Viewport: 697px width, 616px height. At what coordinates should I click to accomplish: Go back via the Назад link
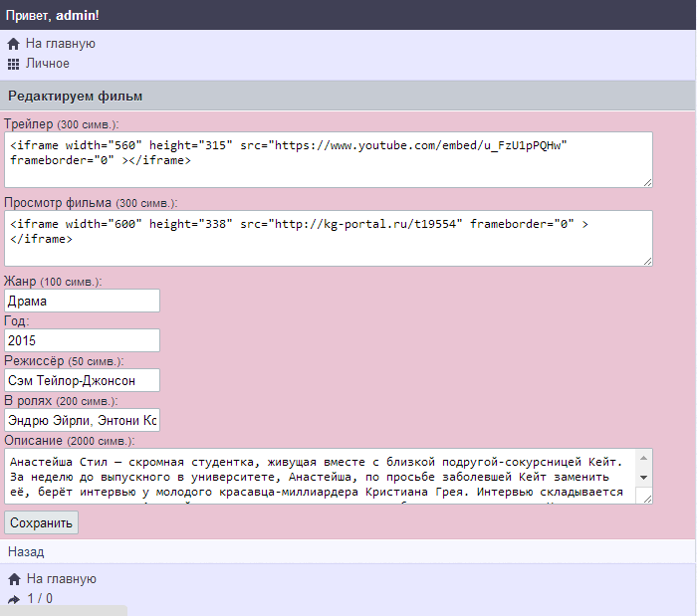point(26,551)
